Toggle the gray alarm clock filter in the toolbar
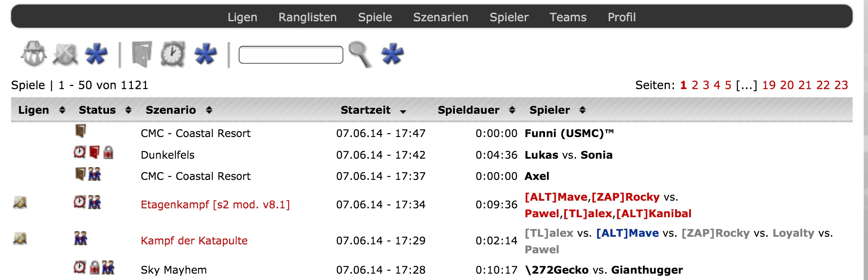Viewport: 868px width, 280px height. click(173, 54)
